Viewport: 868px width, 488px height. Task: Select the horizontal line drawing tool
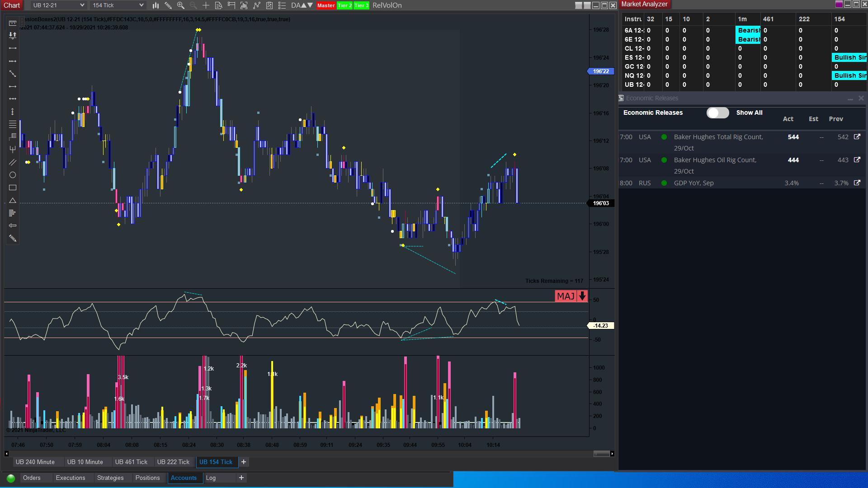(13, 99)
